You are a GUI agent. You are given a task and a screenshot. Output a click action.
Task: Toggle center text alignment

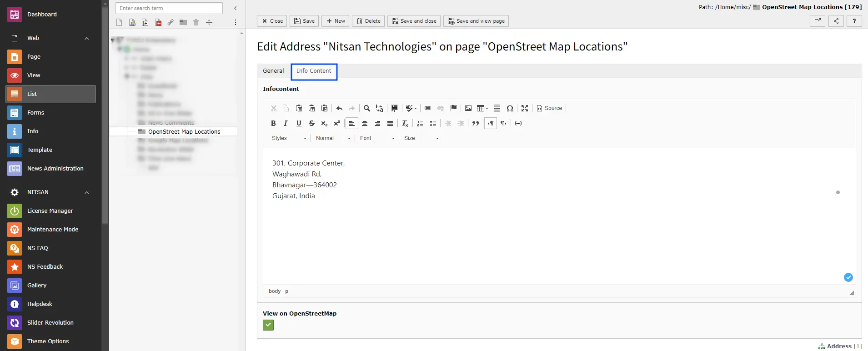coord(365,123)
